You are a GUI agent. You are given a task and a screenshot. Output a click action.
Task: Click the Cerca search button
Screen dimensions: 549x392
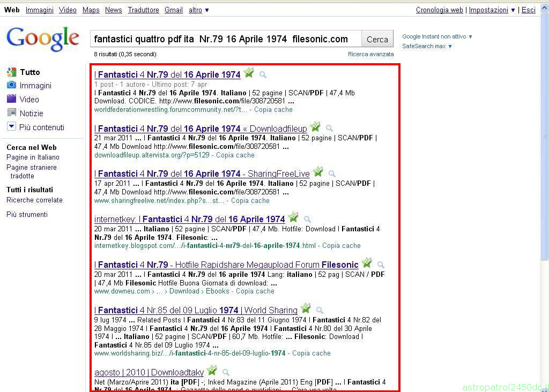tap(377, 39)
